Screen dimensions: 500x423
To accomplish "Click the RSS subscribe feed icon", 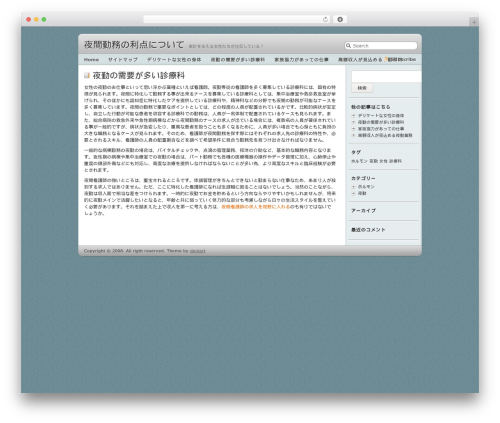I will [x=385, y=59].
